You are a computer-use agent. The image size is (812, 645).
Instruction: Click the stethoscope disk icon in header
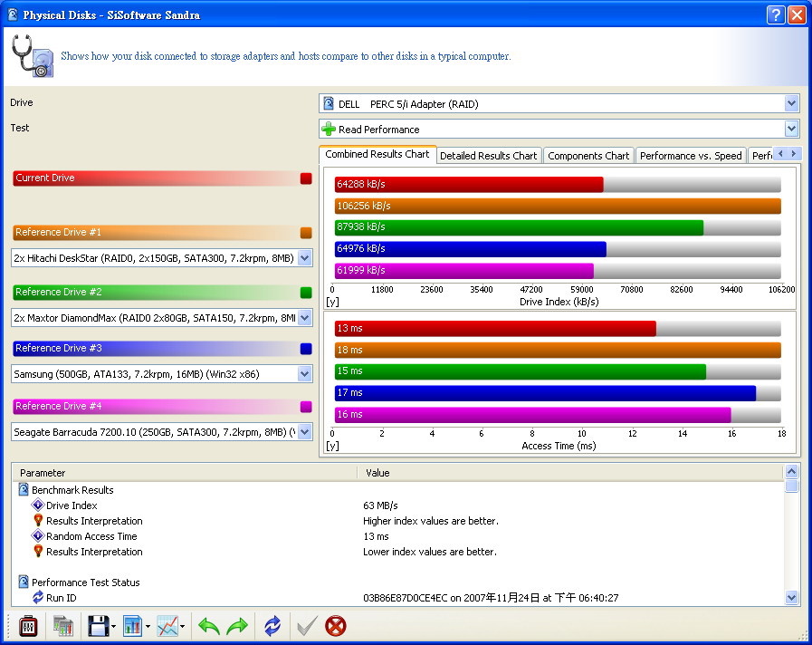pos(32,56)
